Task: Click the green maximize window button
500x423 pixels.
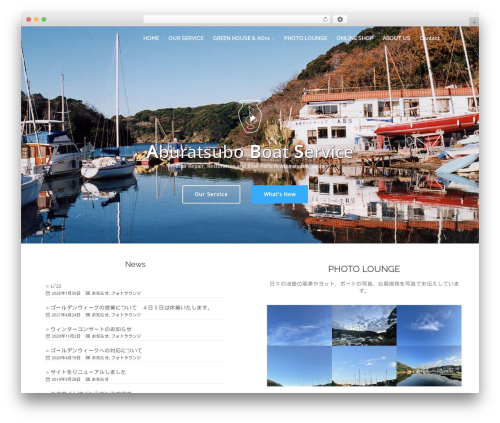Action: [44, 19]
